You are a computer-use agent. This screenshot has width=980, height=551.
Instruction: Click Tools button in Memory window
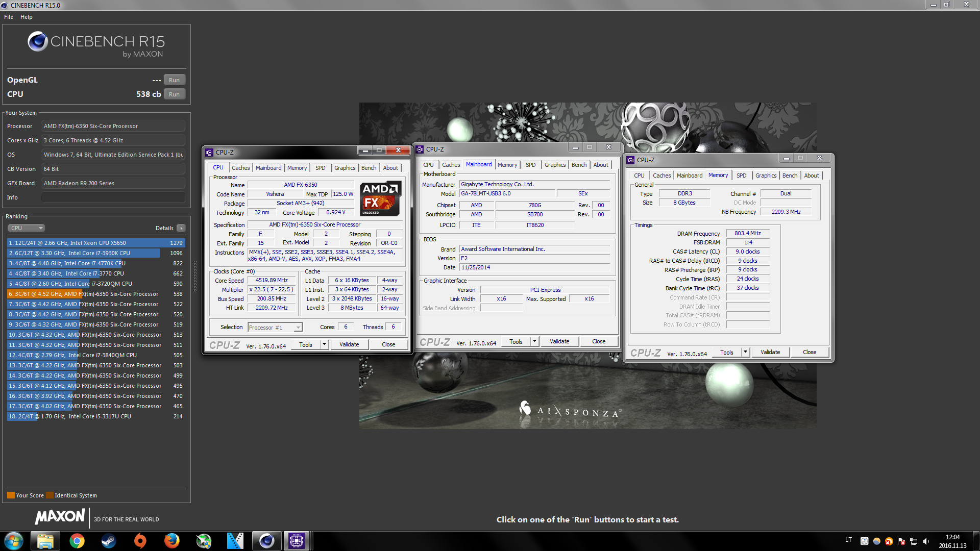click(727, 352)
